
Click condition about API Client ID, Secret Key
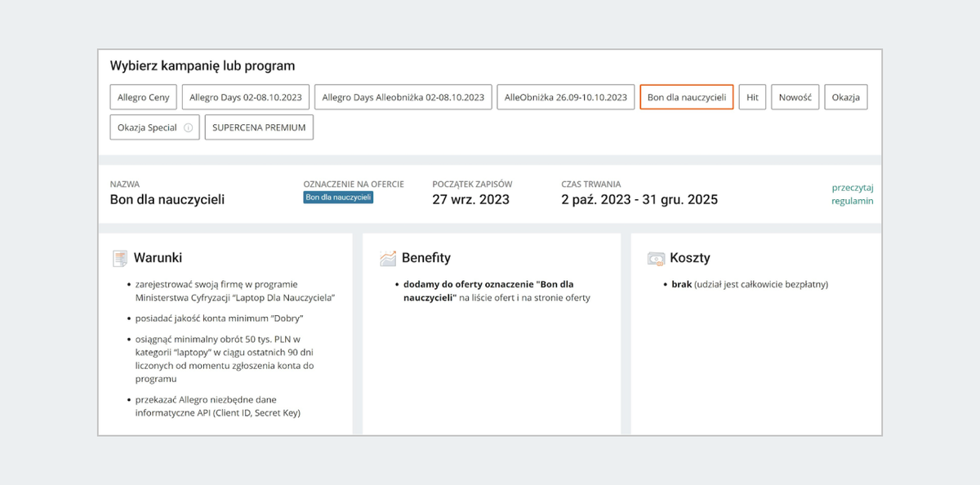click(218, 406)
